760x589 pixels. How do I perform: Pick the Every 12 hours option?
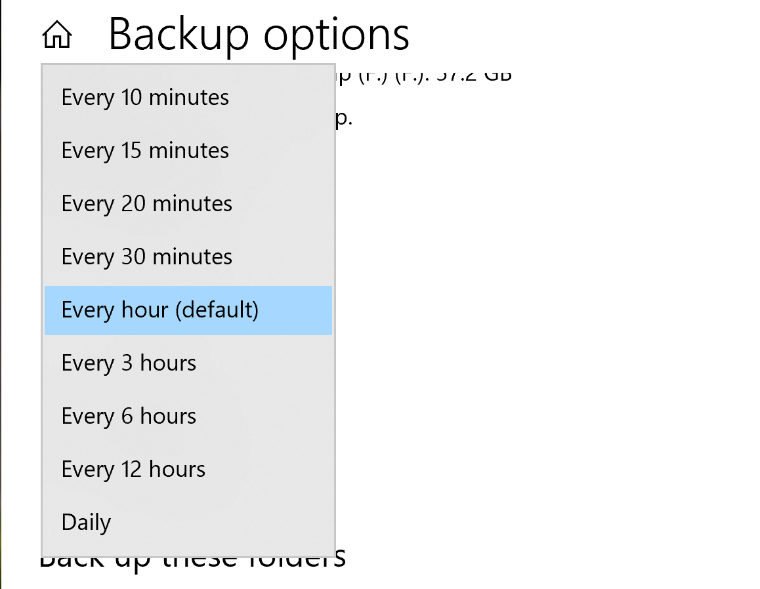[133, 469]
